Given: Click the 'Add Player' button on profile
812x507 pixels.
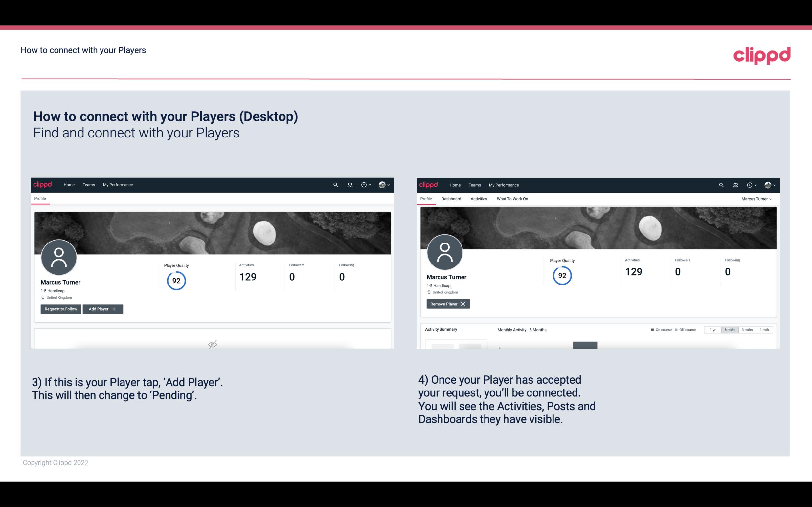Looking at the screenshot, I should pyautogui.click(x=102, y=309).
